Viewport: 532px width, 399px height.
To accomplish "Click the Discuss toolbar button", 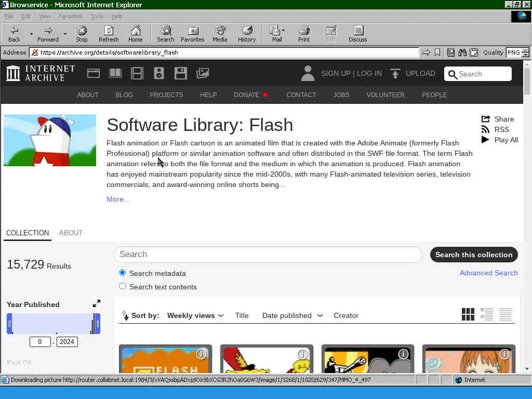I will [357, 34].
